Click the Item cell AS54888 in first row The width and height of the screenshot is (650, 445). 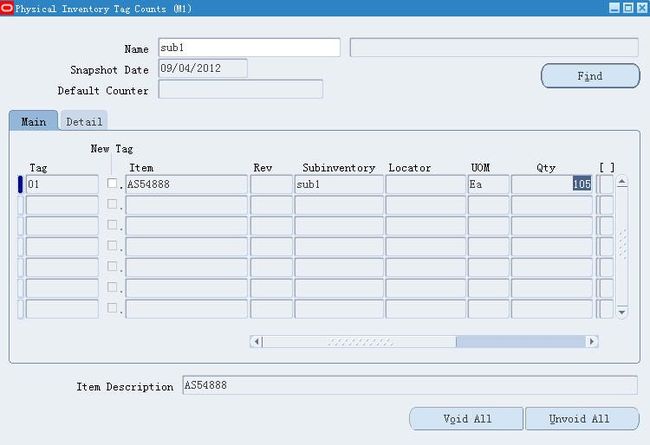tap(187, 184)
